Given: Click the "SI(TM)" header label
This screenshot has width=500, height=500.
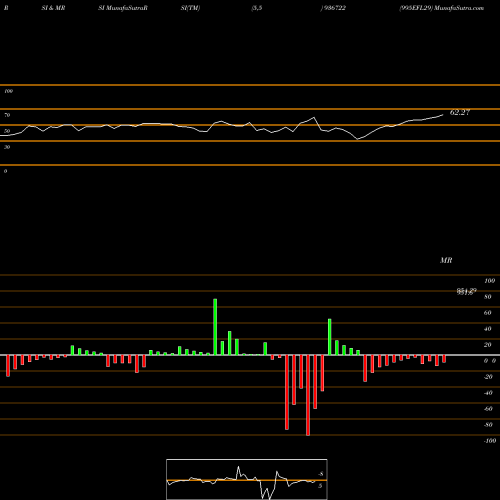Looking at the screenshot, I should [x=190, y=8].
